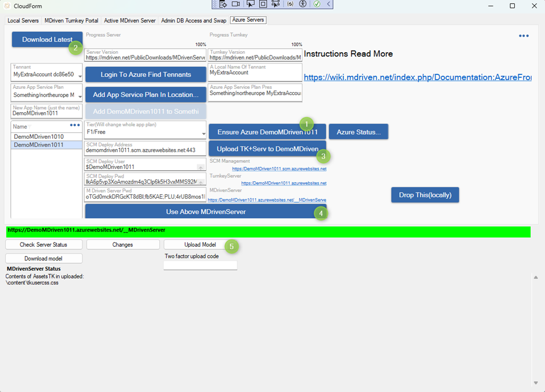Go to Active MDriven Server tab
The image size is (545, 392).
coord(130,21)
